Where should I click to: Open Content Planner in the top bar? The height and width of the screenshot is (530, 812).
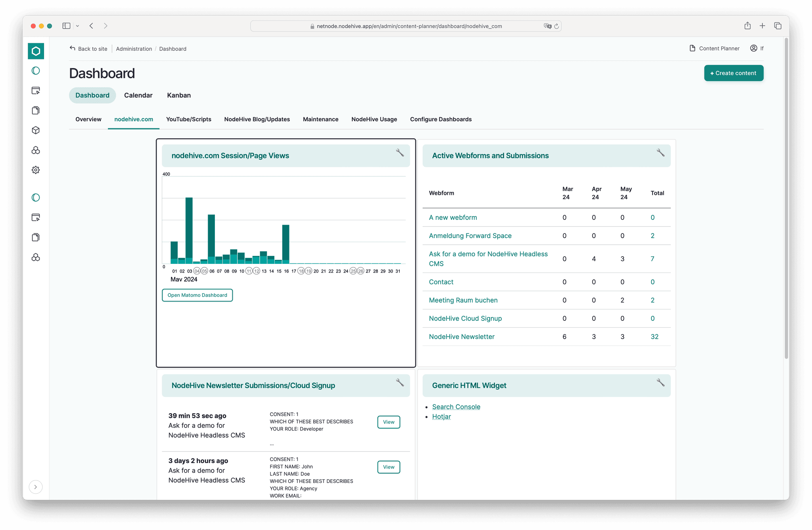pyautogui.click(x=714, y=48)
